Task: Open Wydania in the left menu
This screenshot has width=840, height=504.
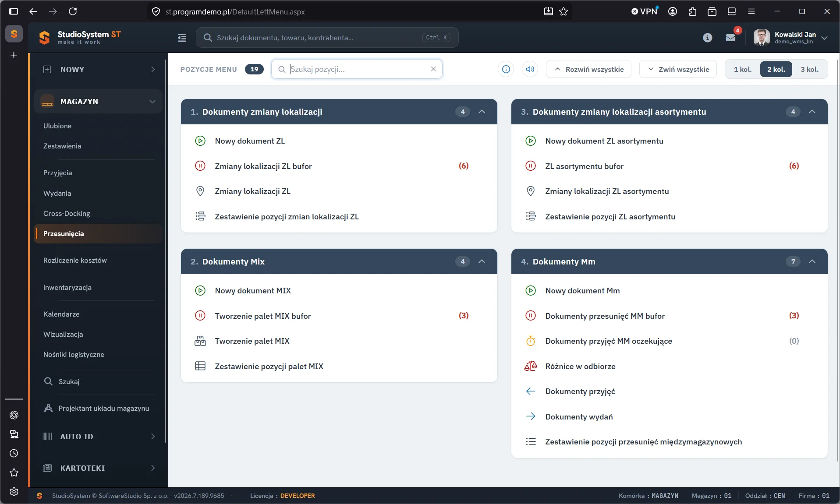Action: [x=57, y=193]
